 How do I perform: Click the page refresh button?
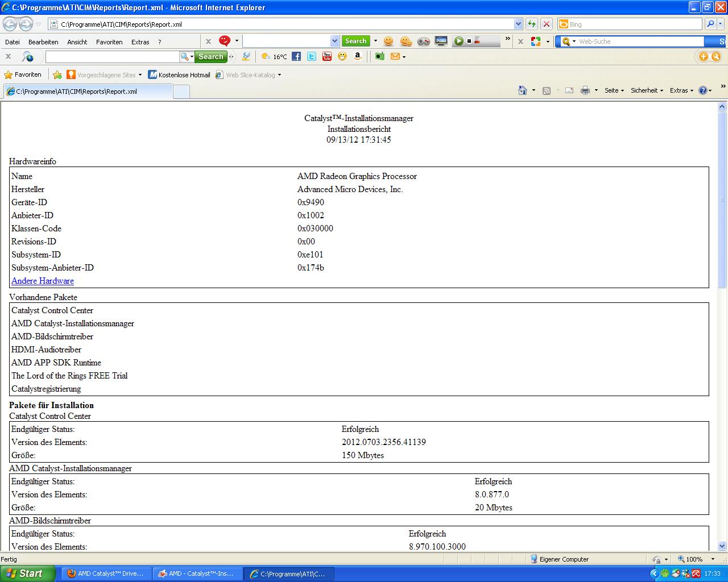pos(531,24)
